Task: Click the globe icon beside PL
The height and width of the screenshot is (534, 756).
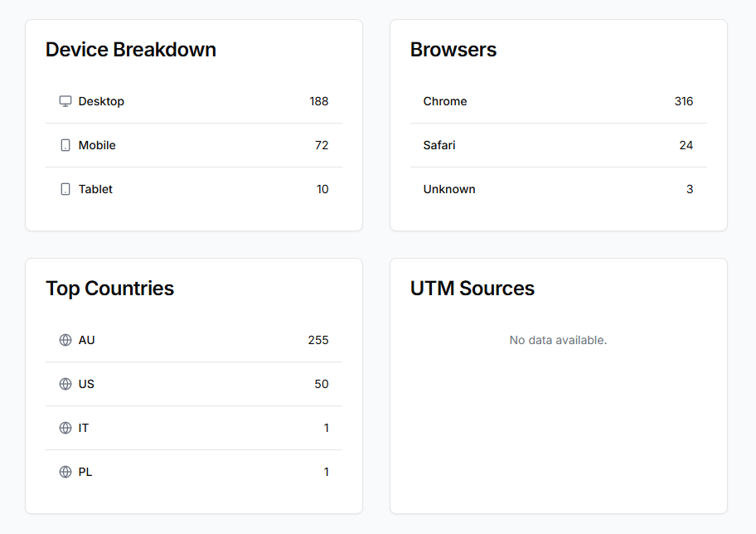Action: [65, 472]
